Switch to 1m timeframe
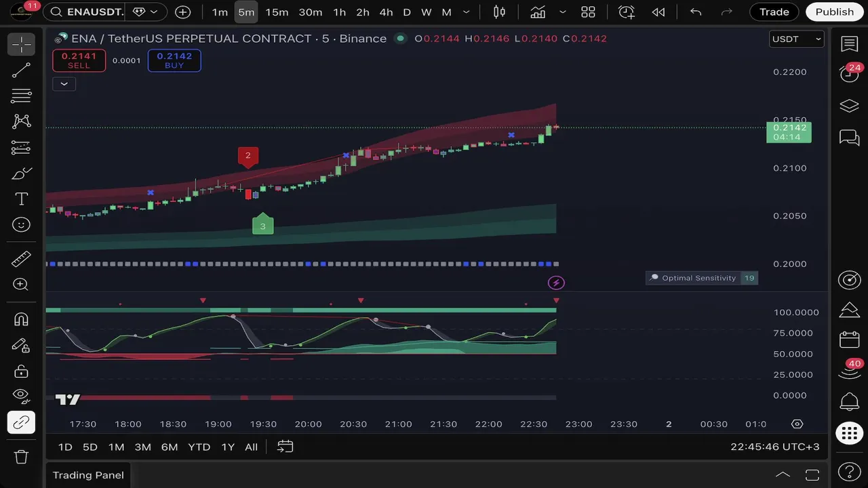868x488 pixels. coord(220,12)
